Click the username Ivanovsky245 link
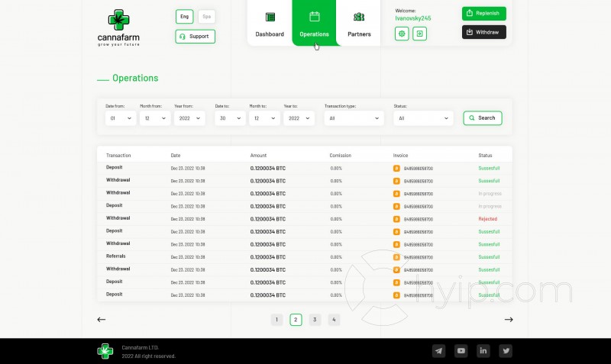The image size is (611, 364). click(x=413, y=18)
